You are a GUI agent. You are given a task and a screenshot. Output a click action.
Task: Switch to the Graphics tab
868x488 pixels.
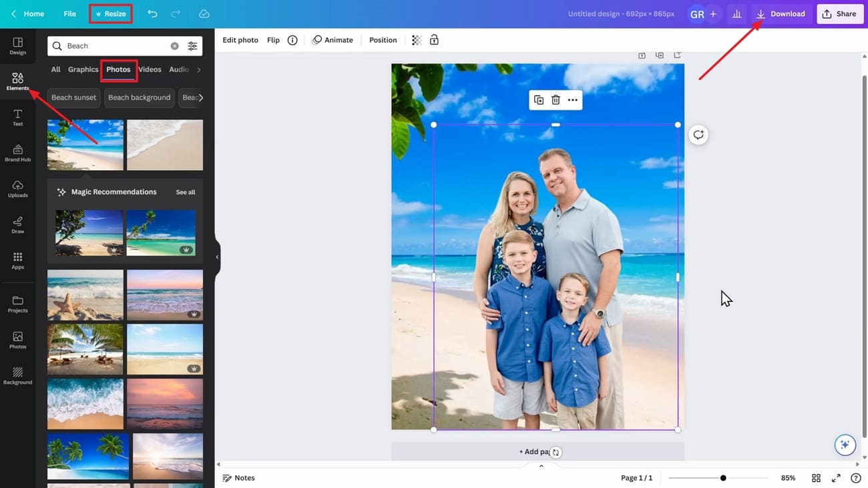[x=83, y=69]
